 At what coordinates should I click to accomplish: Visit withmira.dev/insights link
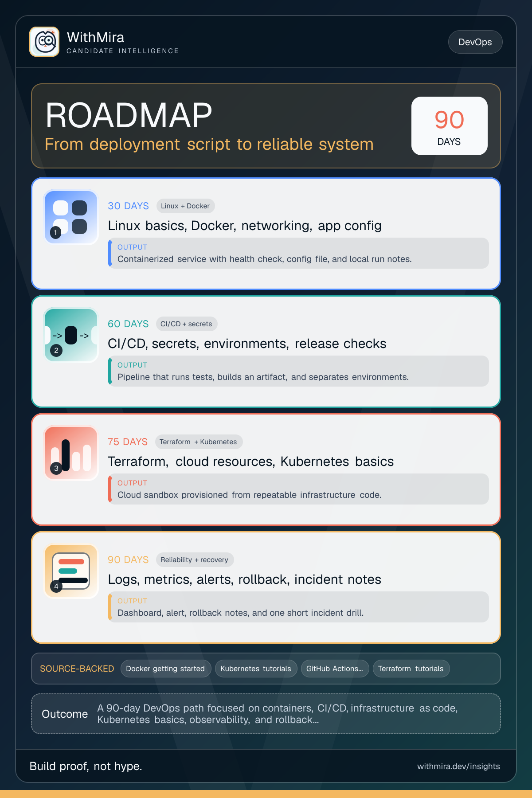(x=458, y=767)
